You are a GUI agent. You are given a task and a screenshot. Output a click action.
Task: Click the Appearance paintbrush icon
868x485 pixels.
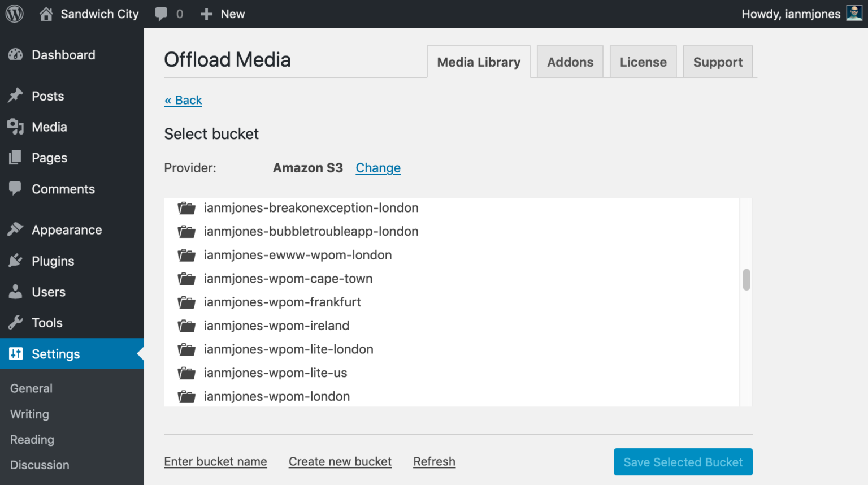15,229
